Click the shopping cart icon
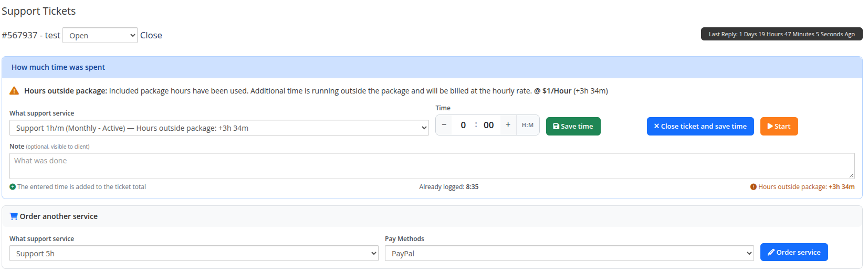868x271 pixels. (14, 216)
